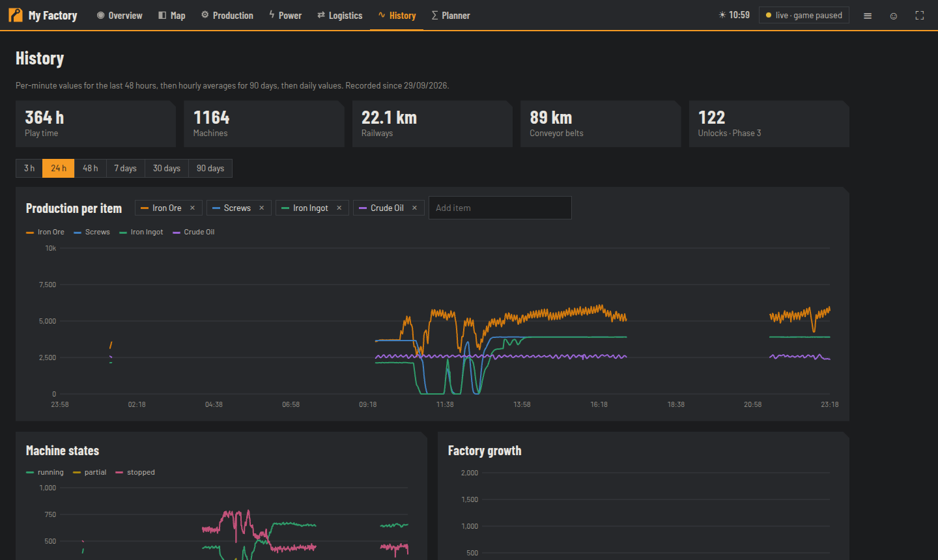Remove Crude Oil chip using its x

(414, 208)
